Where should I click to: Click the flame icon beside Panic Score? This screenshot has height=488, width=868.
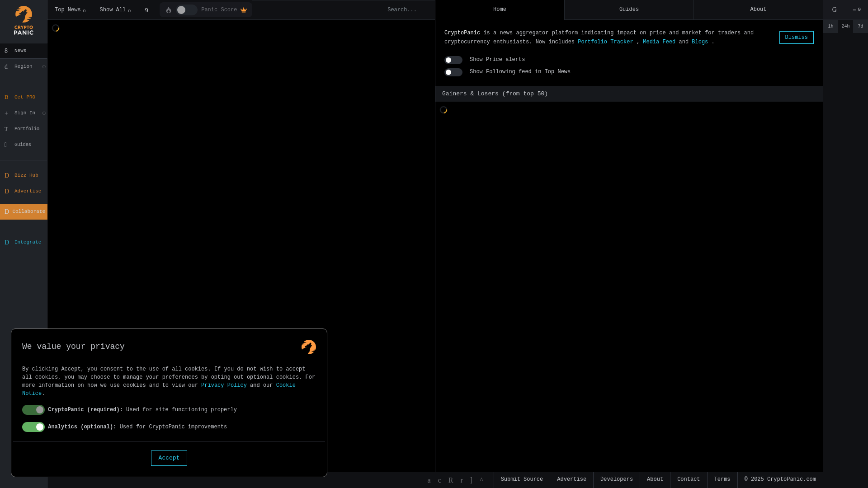pos(169,10)
